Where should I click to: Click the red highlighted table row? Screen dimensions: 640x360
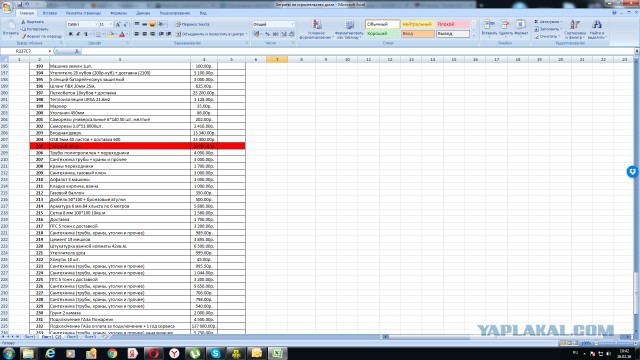coord(138,146)
